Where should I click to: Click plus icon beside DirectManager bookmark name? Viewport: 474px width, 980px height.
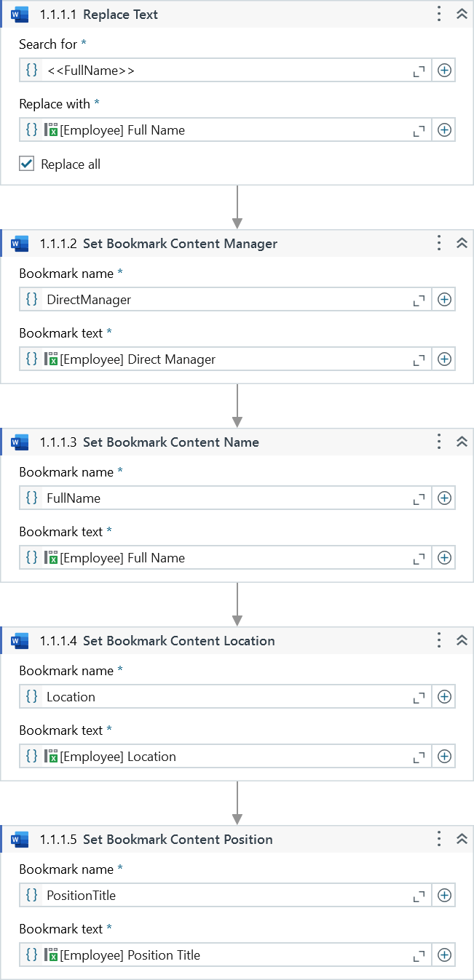[444, 300]
